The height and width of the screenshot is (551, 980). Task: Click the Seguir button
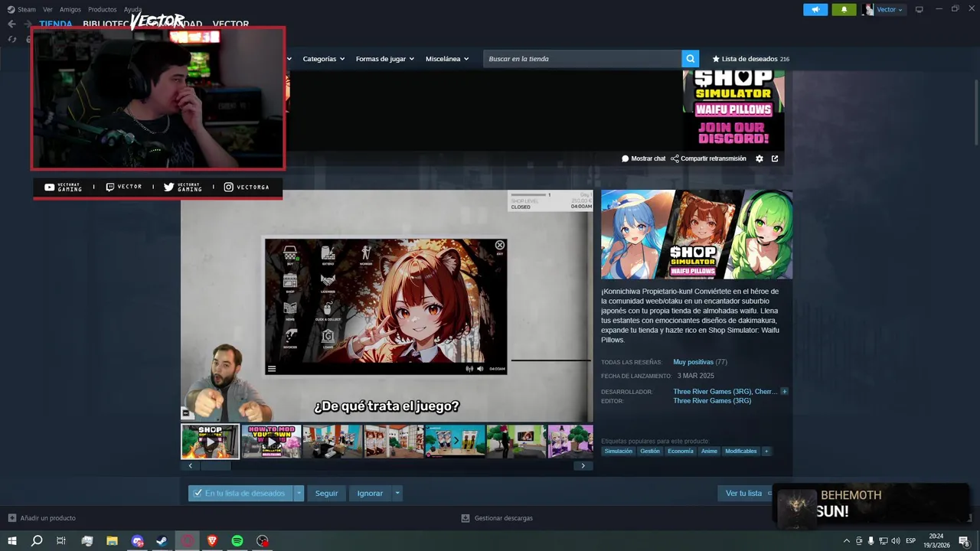point(326,494)
